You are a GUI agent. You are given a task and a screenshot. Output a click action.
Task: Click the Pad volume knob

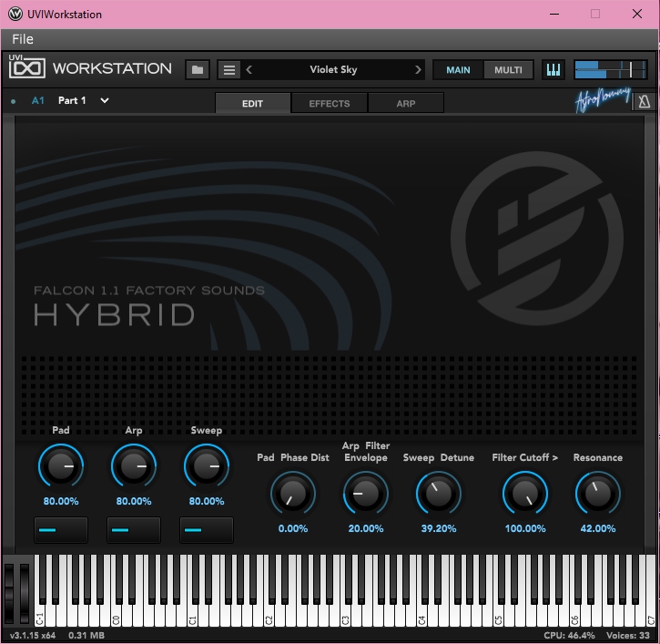(61, 466)
